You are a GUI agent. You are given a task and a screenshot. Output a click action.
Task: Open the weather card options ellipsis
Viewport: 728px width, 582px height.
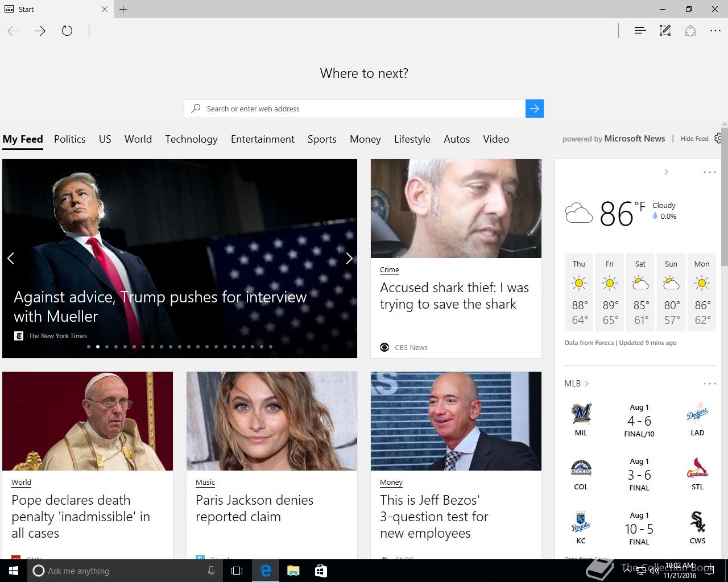click(x=710, y=172)
